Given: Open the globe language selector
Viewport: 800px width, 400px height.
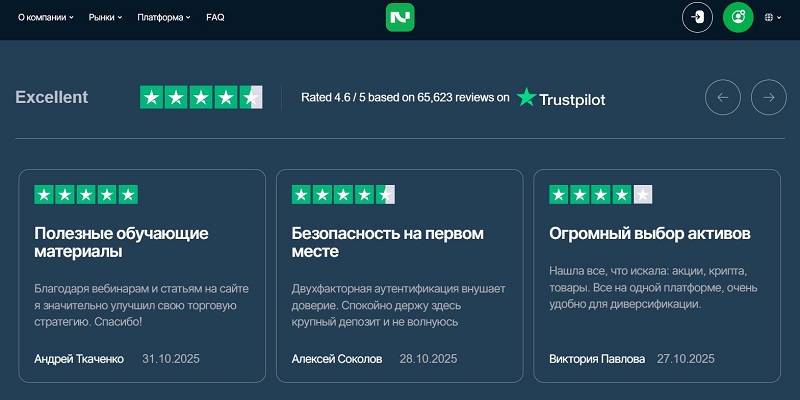Looking at the screenshot, I should click(773, 17).
